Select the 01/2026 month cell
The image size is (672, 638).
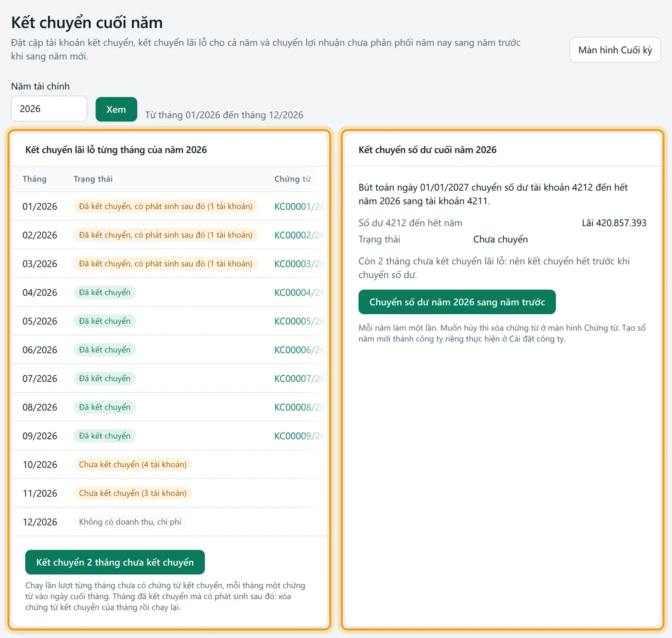pyautogui.click(x=40, y=207)
